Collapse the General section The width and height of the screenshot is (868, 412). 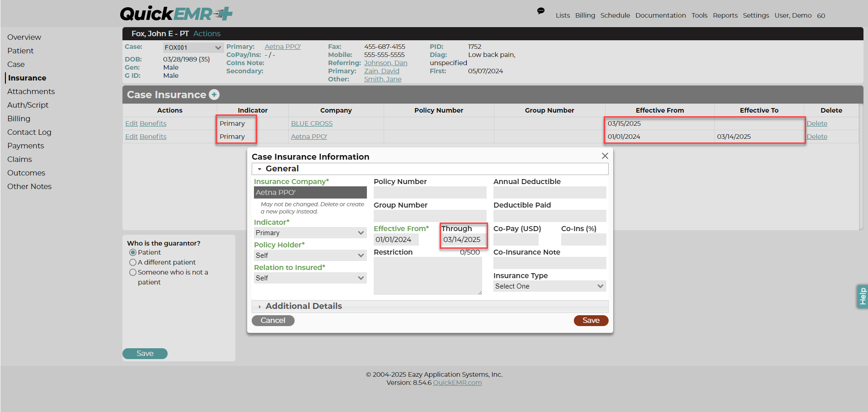point(430,169)
